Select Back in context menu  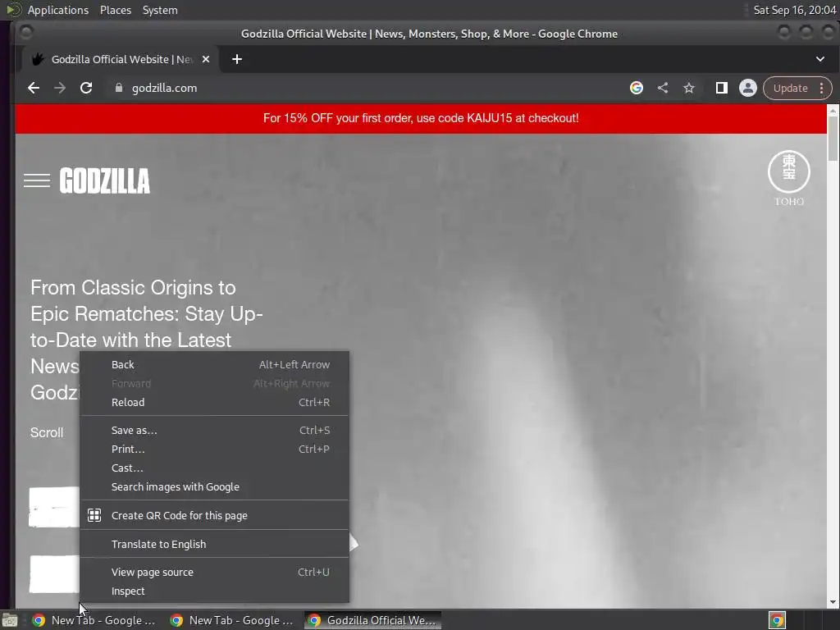[x=214, y=365]
